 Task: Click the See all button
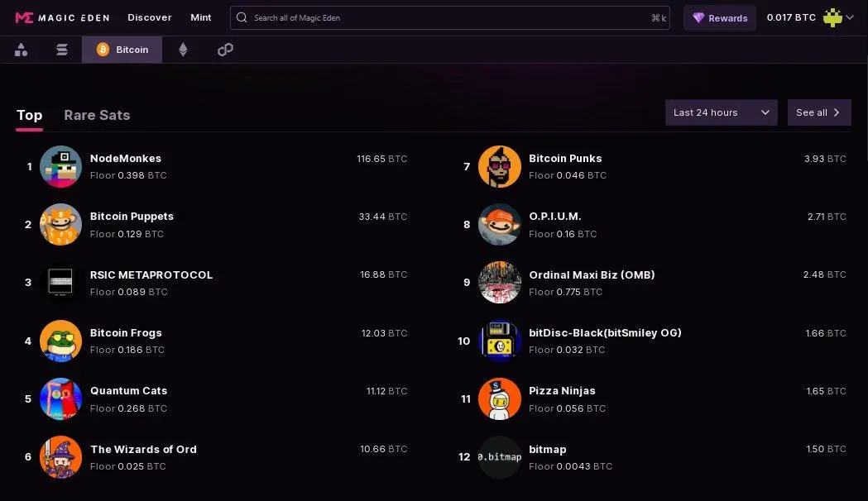pyautogui.click(x=819, y=112)
